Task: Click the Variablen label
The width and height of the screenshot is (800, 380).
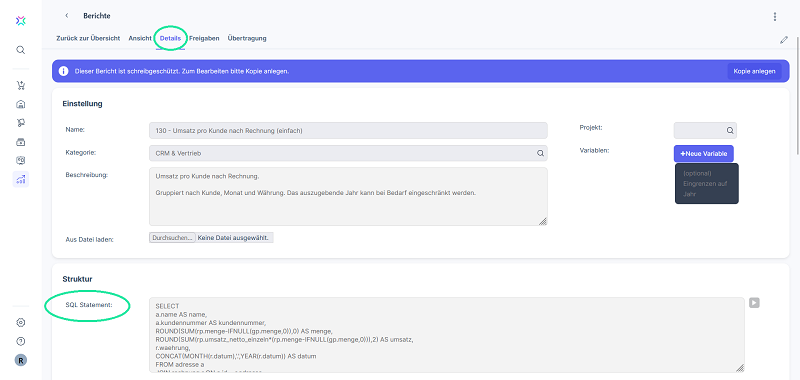Action: click(x=595, y=150)
